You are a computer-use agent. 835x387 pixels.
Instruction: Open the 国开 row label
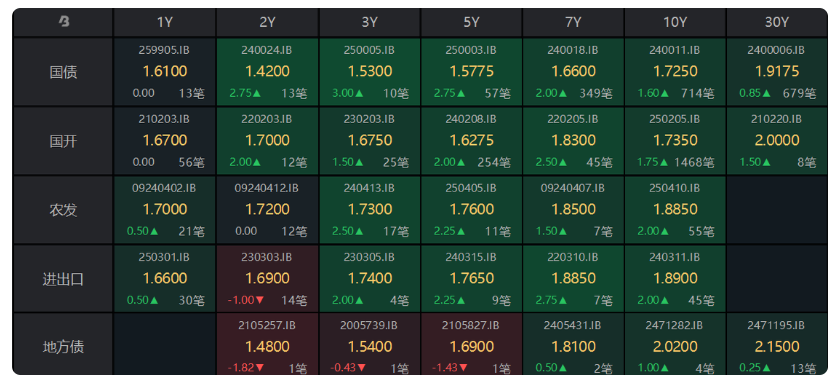tap(63, 141)
